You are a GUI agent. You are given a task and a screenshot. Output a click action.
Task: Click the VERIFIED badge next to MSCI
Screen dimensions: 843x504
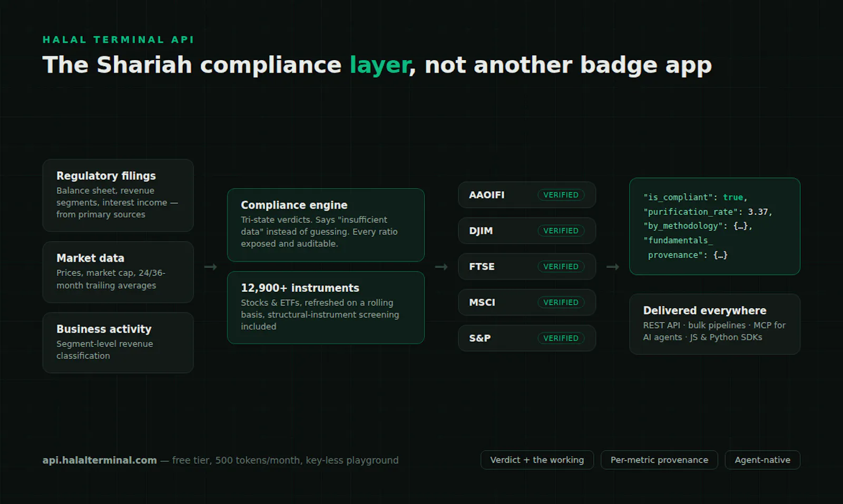coord(561,302)
